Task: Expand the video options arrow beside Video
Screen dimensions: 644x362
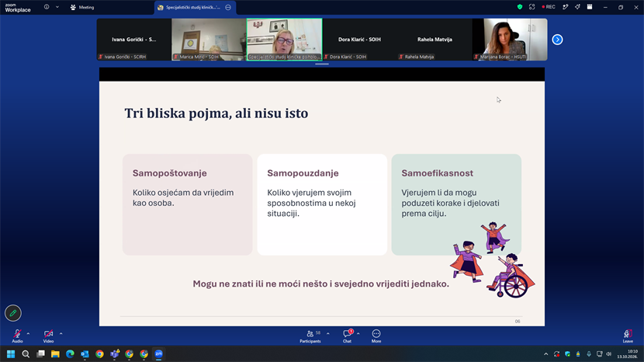Action: 61,333
